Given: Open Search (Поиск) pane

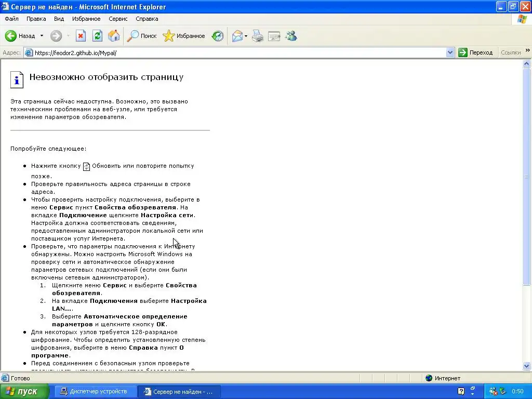Looking at the screenshot, I should point(142,36).
